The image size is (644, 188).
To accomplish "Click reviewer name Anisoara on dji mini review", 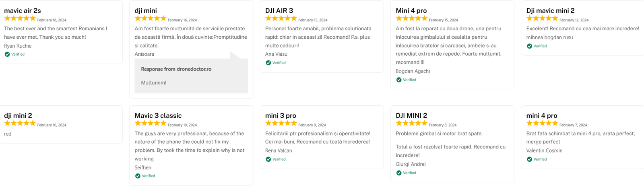I will 144,54.
